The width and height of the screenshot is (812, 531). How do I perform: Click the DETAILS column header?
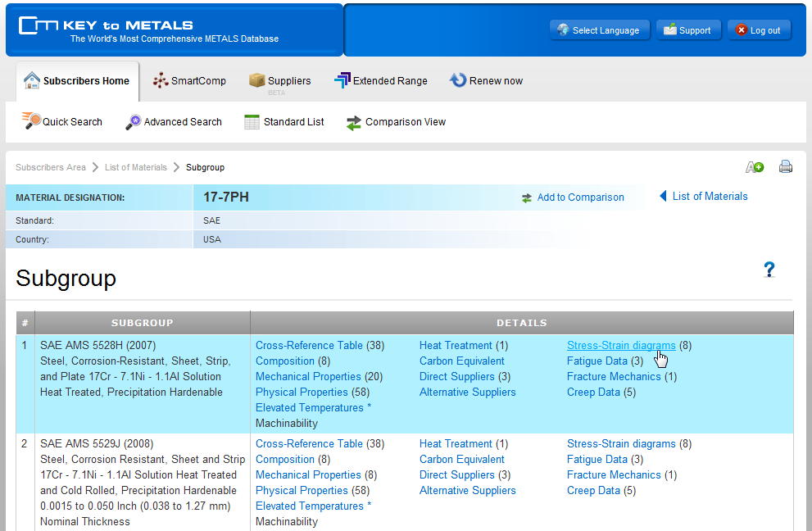click(x=521, y=323)
